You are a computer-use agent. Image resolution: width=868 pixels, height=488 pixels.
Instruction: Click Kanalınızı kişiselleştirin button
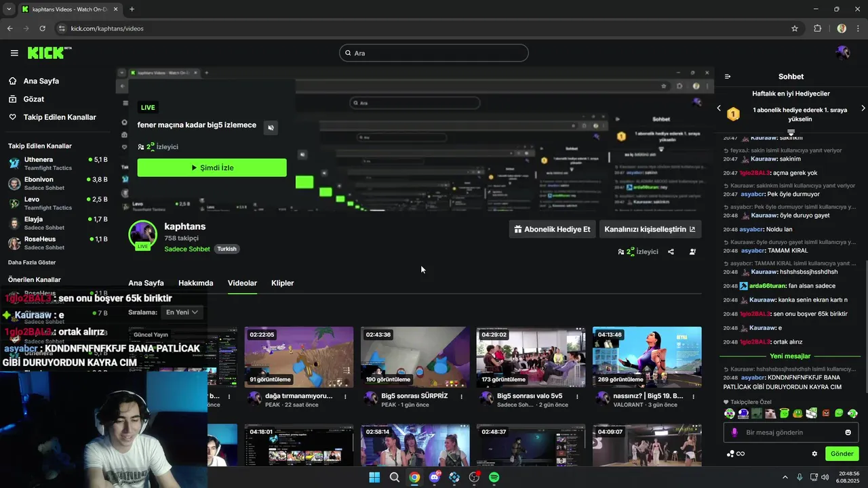pyautogui.click(x=650, y=229)
